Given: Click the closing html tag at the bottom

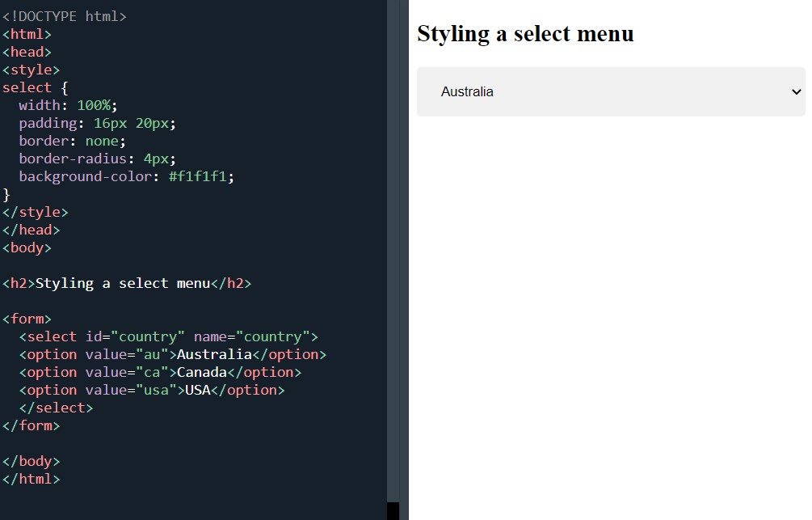Looking at the screenshot, I should click(32, 478).
